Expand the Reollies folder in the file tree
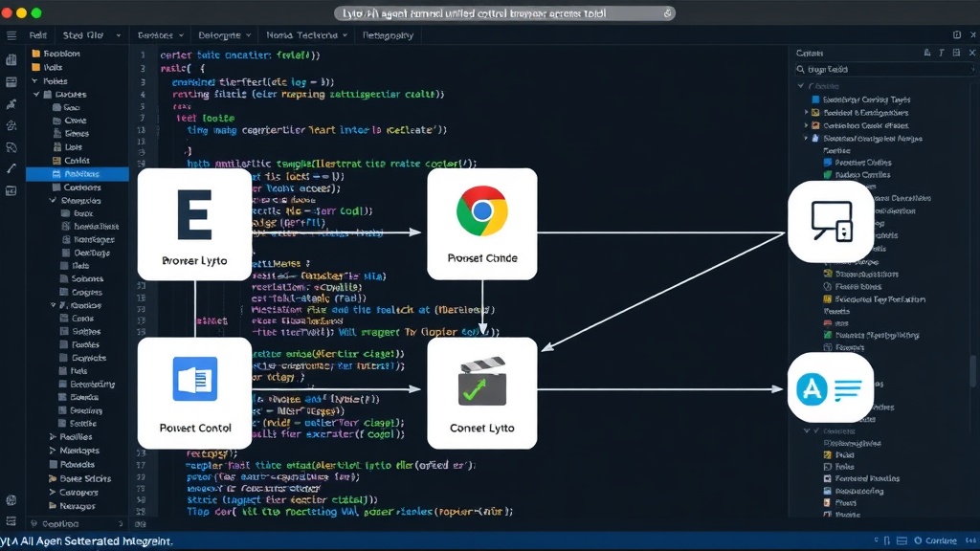980x551 pixels. pos(53,437)
